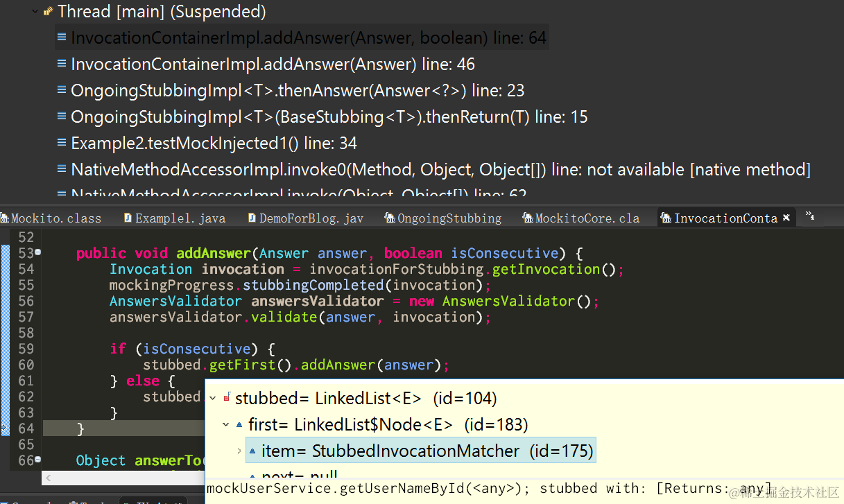Collapse the addAnswer method at line 53
The width and height of the screenshot is (844, 504).
(38, 252)
